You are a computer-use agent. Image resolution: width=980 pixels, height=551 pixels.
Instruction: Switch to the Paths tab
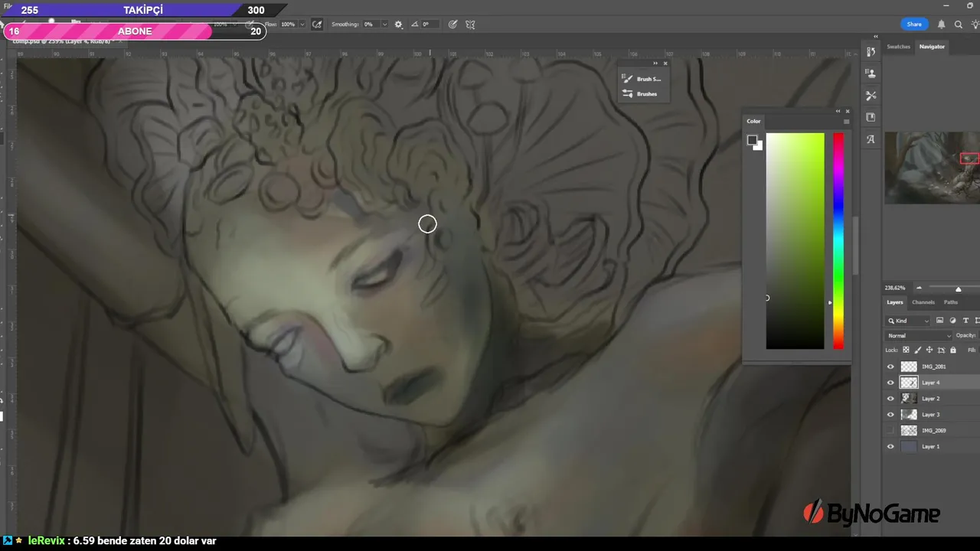[x=950, y=302]
